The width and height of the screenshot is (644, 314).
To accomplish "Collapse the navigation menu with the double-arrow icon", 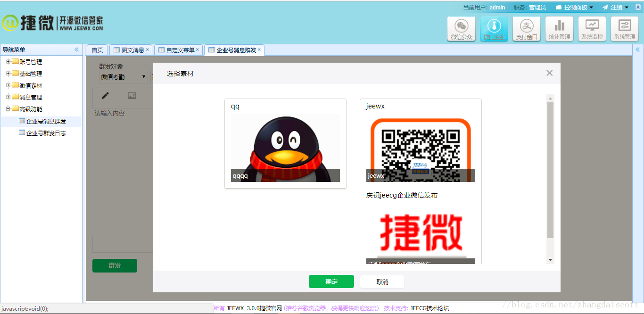I will (76, 50).
